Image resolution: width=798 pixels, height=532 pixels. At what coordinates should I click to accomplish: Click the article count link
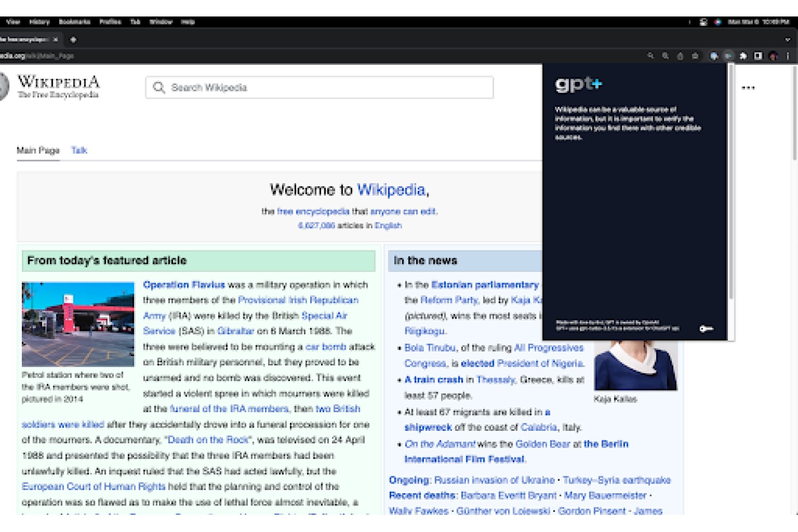[x=316, y=226]
